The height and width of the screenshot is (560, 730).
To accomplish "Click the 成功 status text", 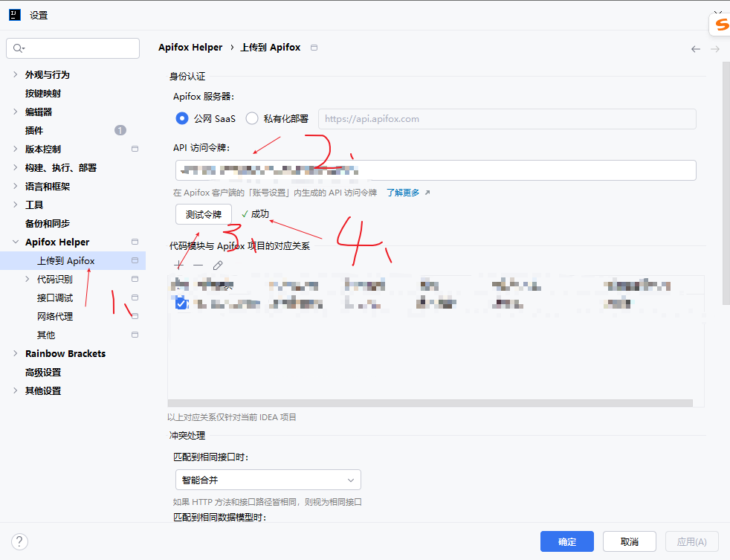I will [259, 214].
